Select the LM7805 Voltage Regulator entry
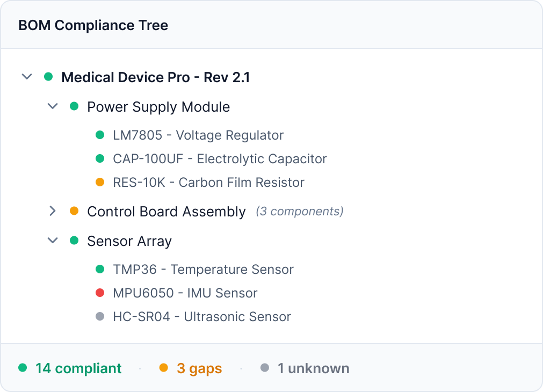Viewport: 543px width, 392px height. tap(198, 135)
